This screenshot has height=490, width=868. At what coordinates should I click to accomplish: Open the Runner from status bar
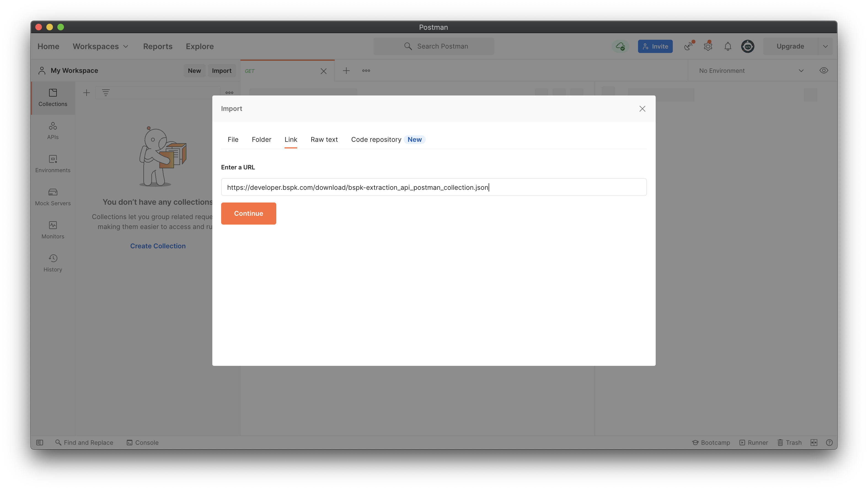click(754, 443)
